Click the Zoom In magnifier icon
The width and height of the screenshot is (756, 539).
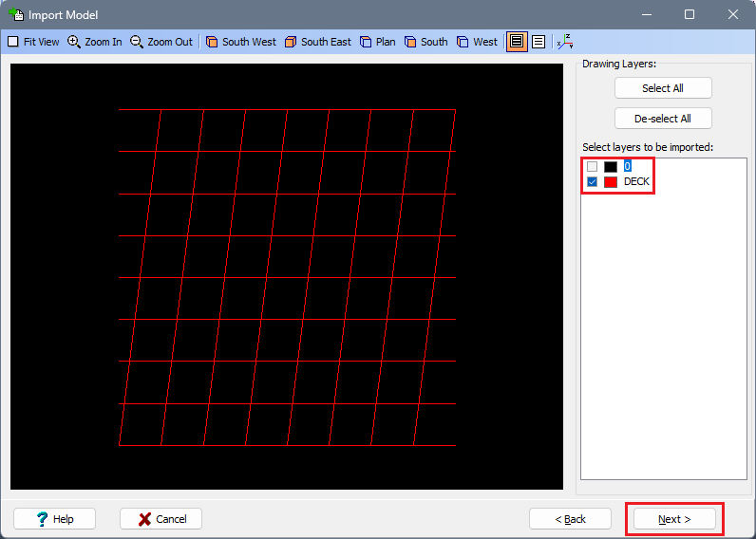[x=74, y=42]
